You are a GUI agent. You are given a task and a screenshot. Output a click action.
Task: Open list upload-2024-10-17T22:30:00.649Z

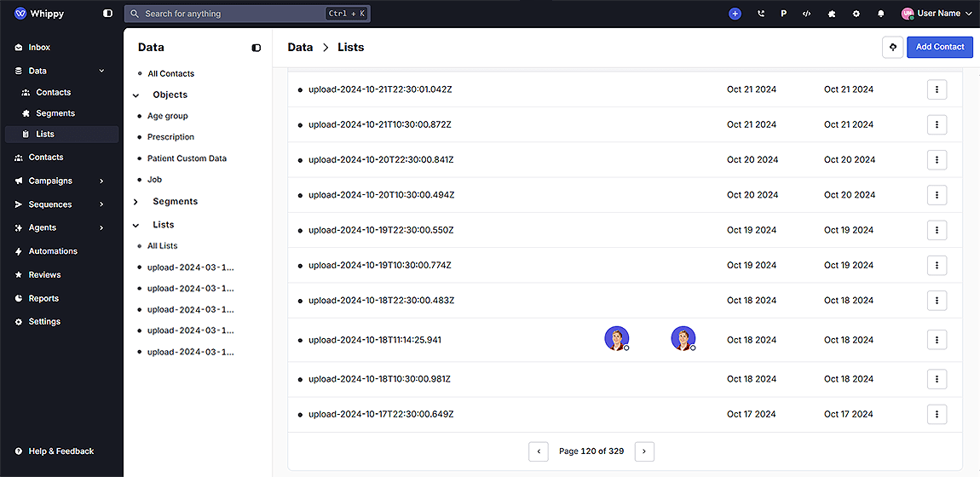(x=381, y=414)
